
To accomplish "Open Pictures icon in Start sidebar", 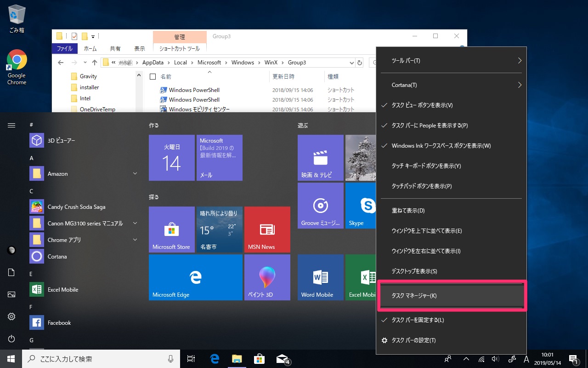I will point(11,294).
